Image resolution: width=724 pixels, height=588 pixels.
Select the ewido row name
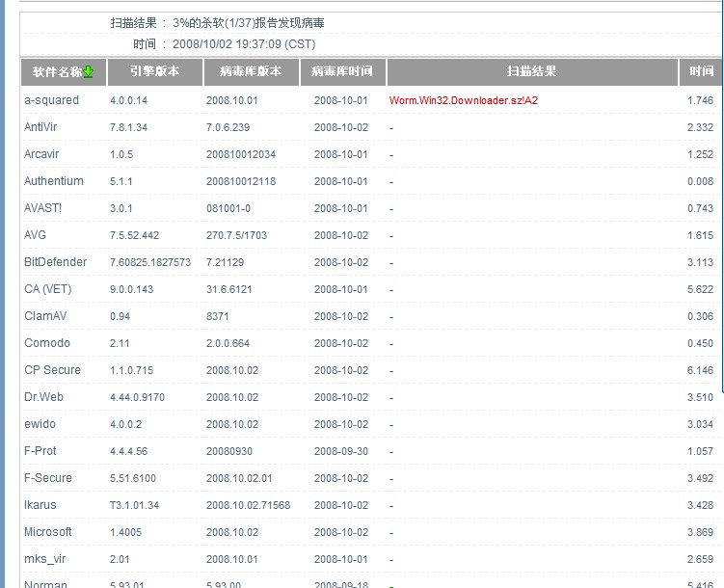click(40, 424)
